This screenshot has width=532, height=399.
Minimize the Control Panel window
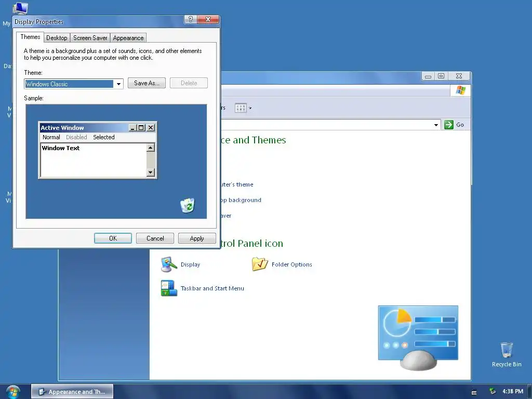[428, 76]
